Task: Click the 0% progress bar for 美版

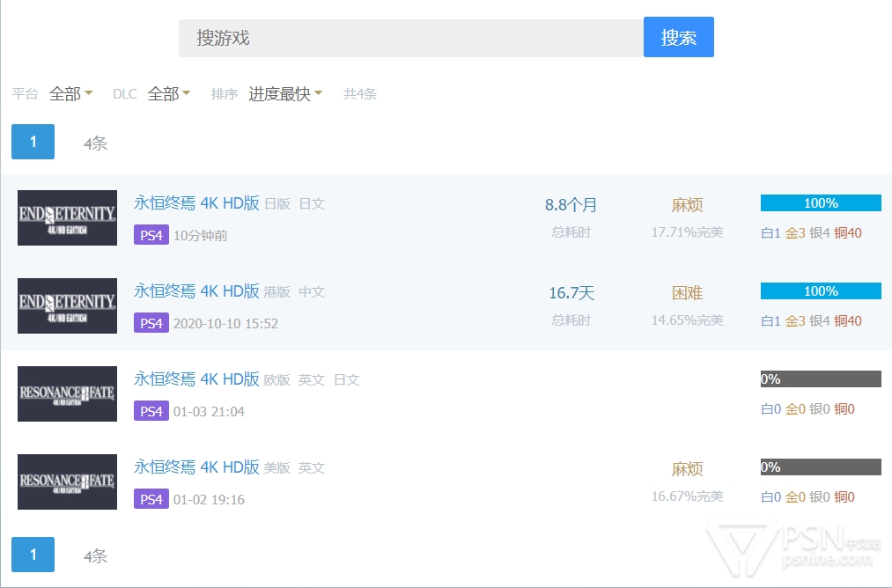Action: [x=820, y=467]
